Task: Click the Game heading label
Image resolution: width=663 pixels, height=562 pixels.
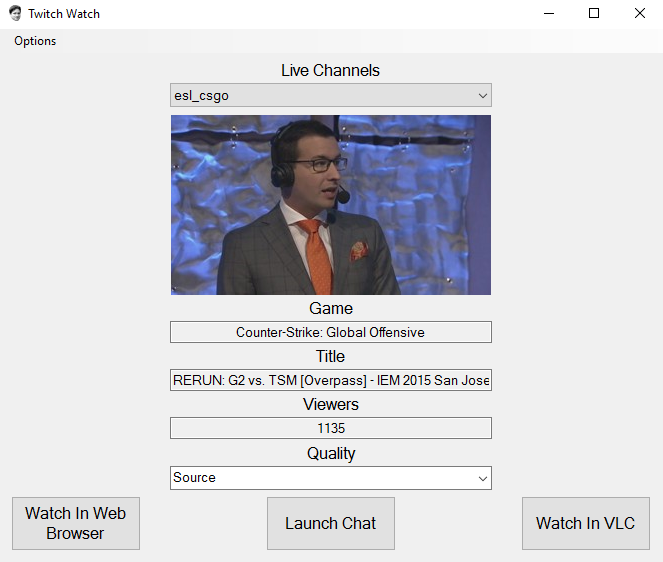Action: 331,308
